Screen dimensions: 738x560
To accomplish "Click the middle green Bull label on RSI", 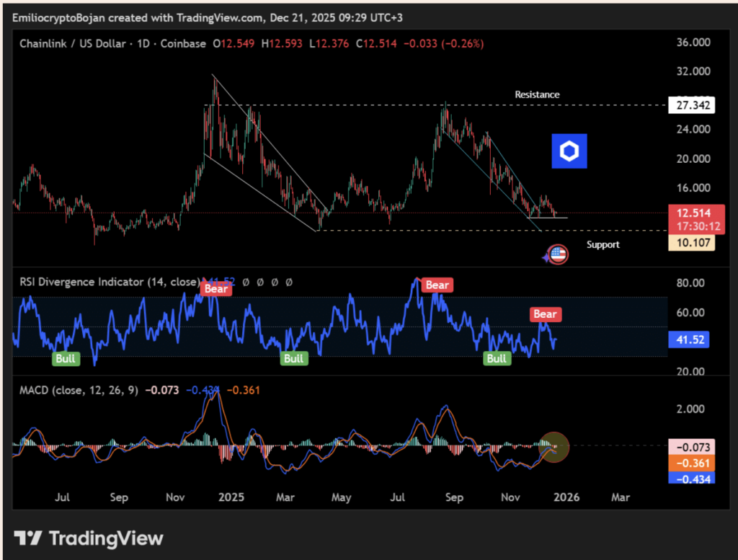I will [x=293, y=358].
